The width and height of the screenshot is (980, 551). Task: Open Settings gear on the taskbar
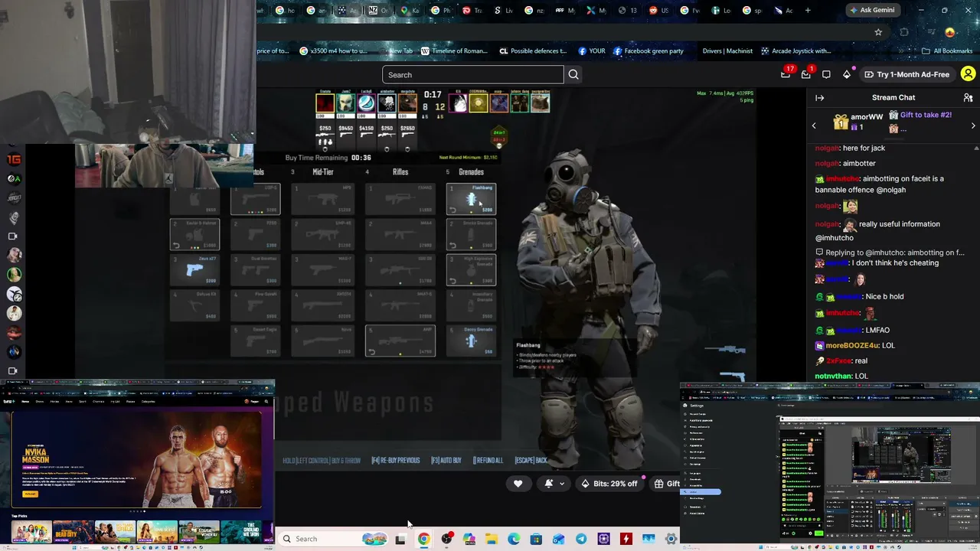click(671, 539)
